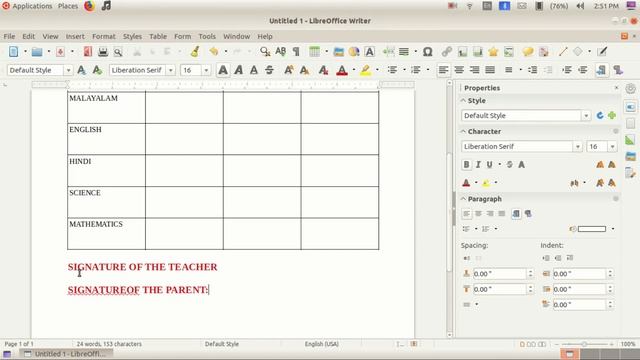
Task: Open the Places menu in top panel
Action: (68, 6)
